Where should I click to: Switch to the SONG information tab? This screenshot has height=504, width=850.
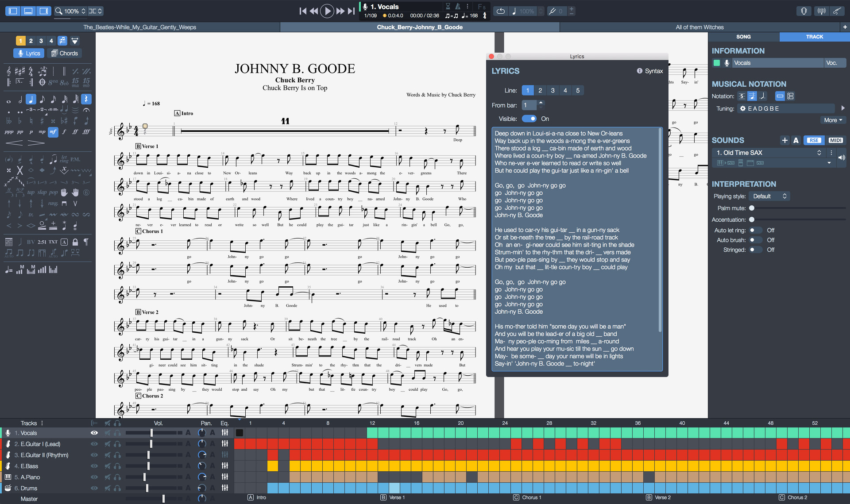coord(745,38)
